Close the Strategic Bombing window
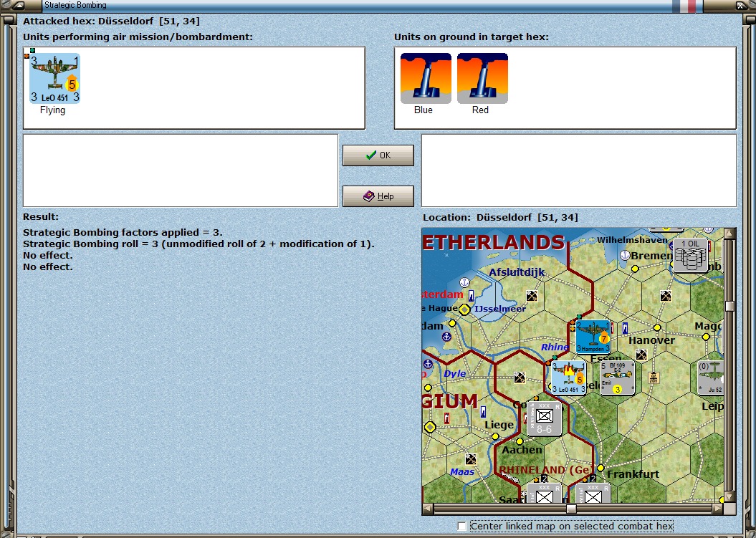The image size is (756, 538). 742,5
